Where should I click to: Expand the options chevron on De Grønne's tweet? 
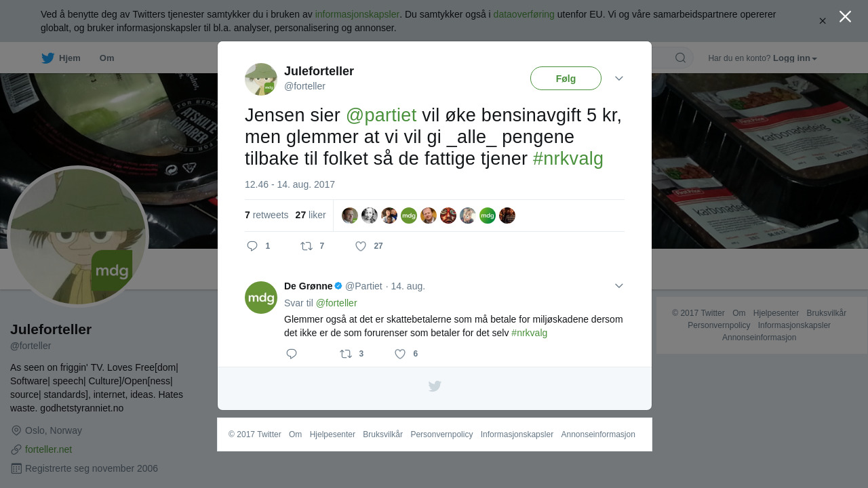click(x=619, y=286)
